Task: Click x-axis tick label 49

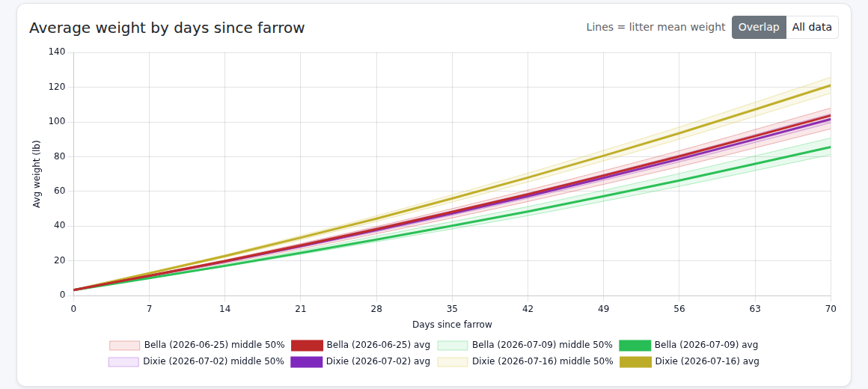Action: pos(603,308)
